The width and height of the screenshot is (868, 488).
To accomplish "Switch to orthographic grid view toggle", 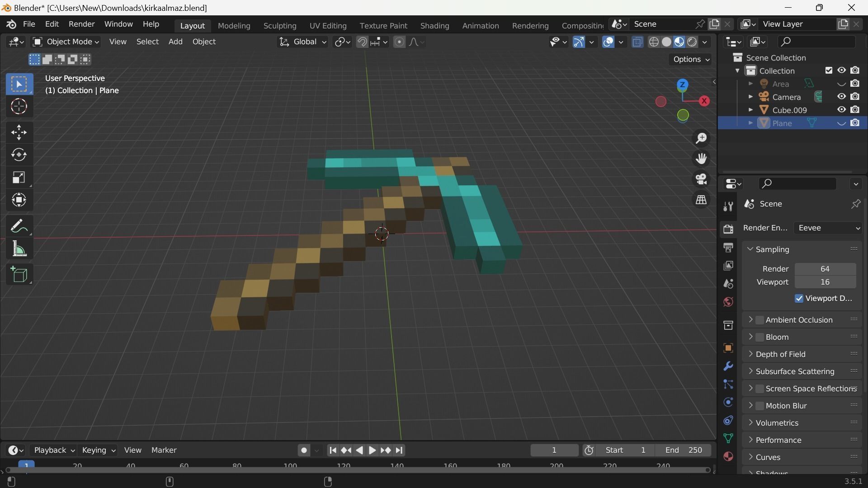I will point(701,200).
